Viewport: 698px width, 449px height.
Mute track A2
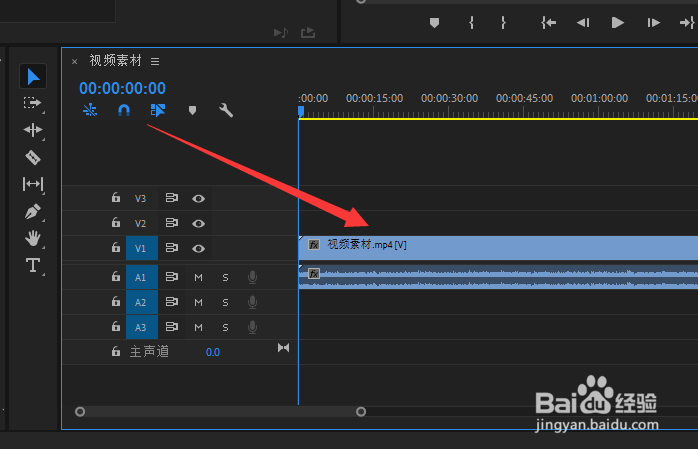199,303
